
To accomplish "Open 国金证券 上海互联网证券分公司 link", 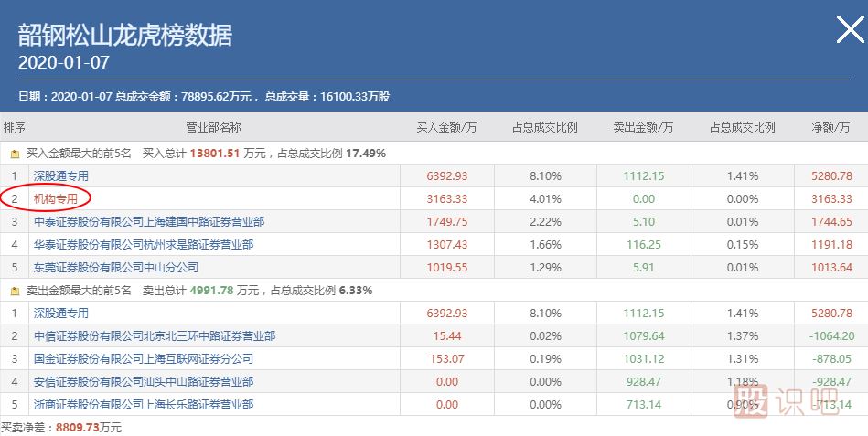I will (x=143, y=358).
